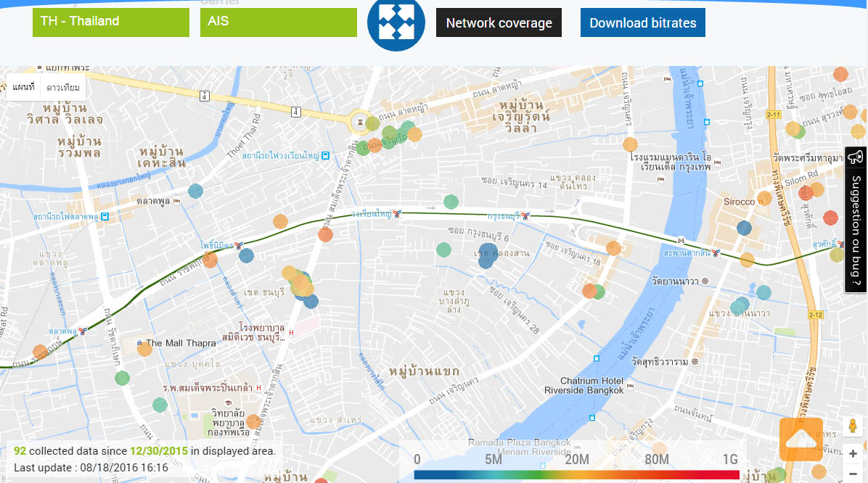The width and height of the screenshot is (868, 483).
Task: Click The Mall Thapra map label
Action: [181, 343]
